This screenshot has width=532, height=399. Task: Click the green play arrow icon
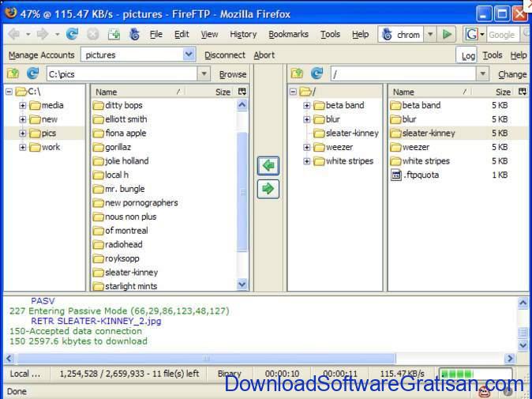point(448,34)
